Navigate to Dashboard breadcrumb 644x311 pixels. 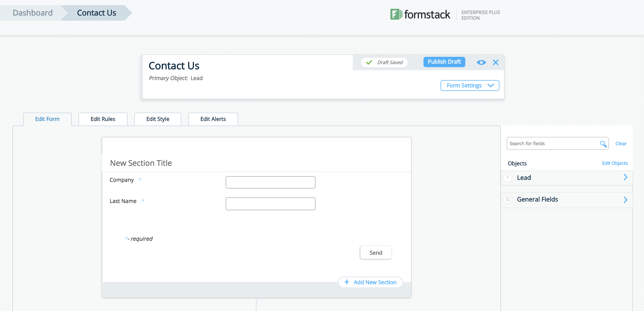[33, 13]
